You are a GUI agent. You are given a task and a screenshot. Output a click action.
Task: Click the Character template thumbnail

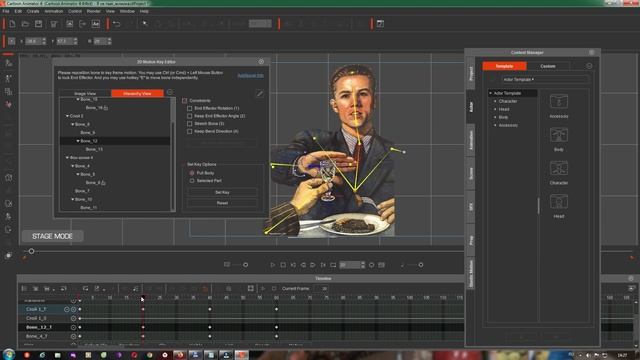(x=559, y=168)
